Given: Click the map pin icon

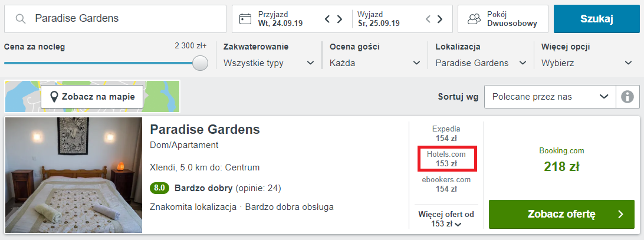Looking at the screenshot, I should pyautogui.click(x=54, y=97).
